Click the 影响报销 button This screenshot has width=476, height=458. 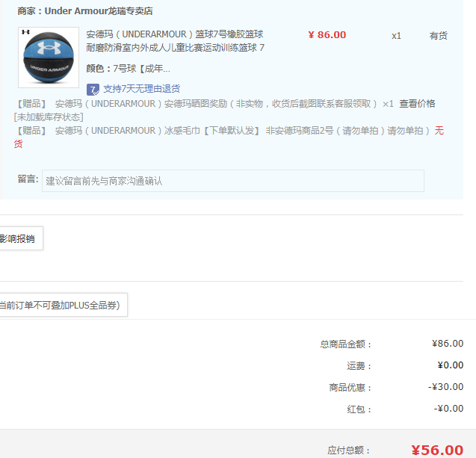pos(21,238)
